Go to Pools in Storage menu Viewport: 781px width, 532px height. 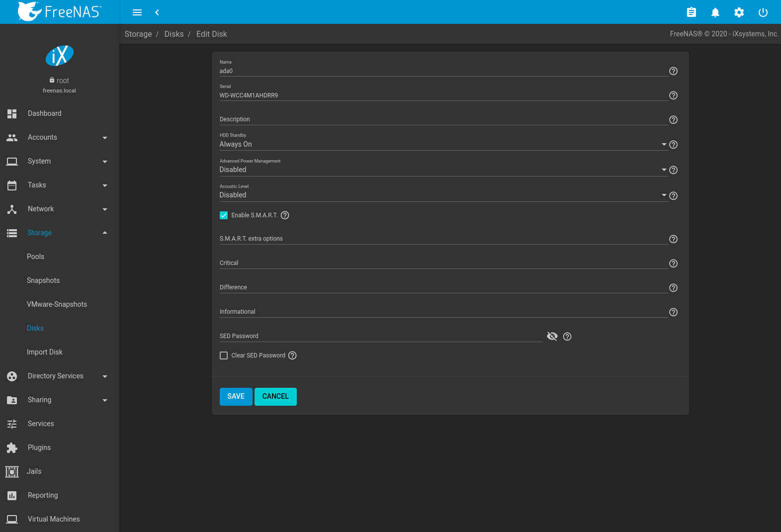click(x=35, y=257)
